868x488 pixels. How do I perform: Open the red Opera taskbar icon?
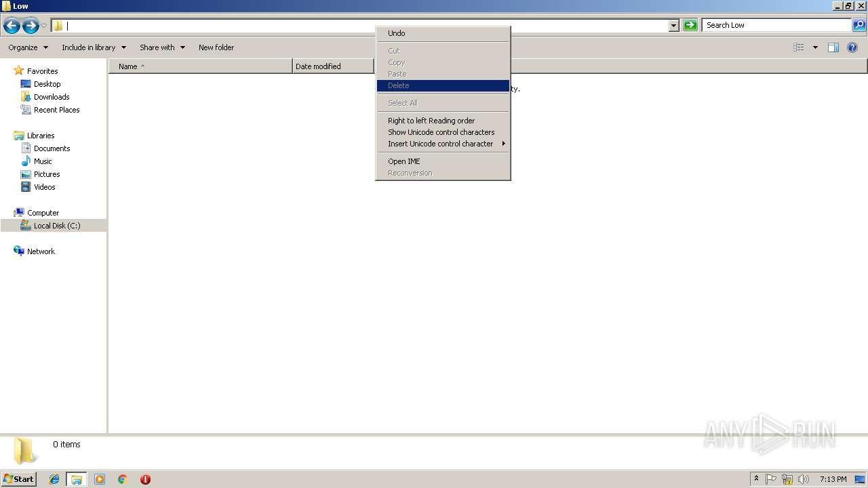pos(145,479)
